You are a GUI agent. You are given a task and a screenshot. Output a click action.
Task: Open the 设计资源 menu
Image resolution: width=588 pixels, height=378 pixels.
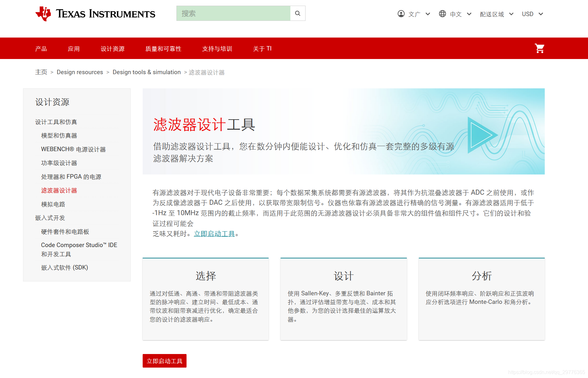(x=112, y=49)
